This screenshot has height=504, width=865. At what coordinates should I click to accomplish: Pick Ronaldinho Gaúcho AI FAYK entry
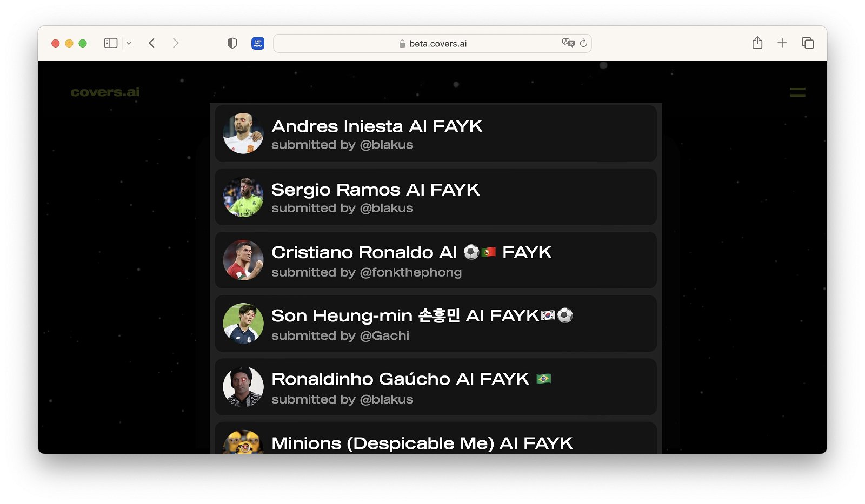tap(436, 387)
